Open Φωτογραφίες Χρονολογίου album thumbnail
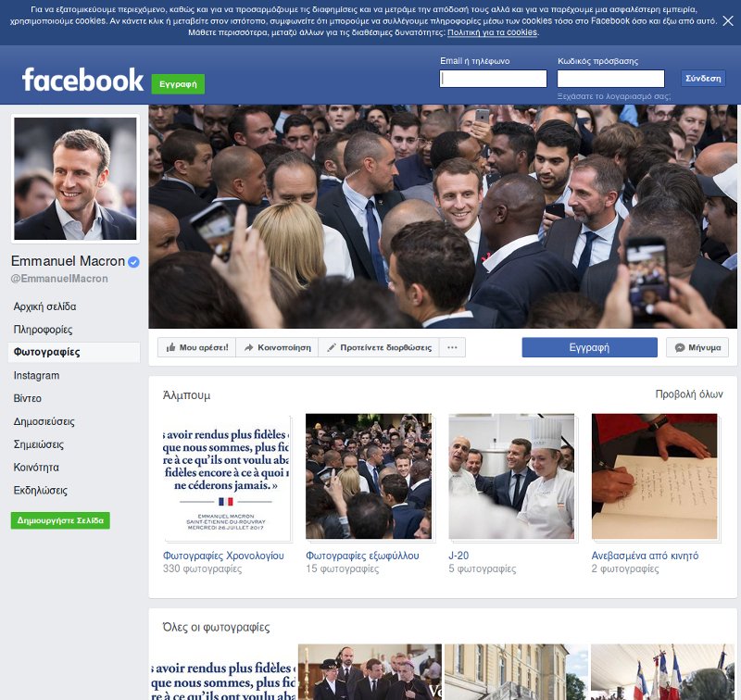 pos(226,477)
